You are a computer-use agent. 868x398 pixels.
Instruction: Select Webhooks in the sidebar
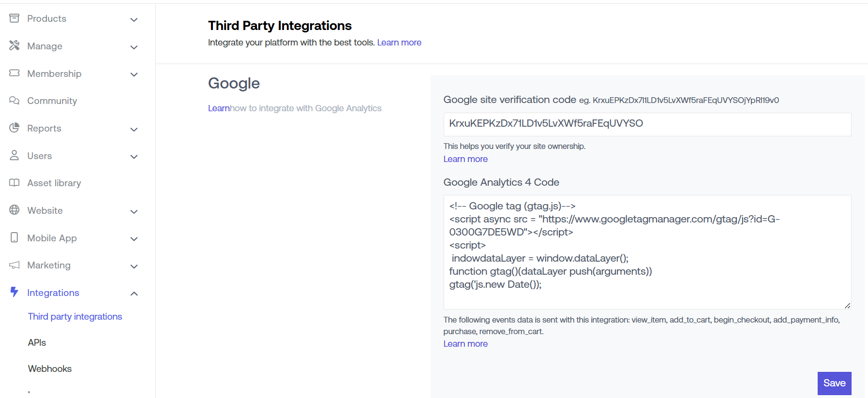[50, 369]
